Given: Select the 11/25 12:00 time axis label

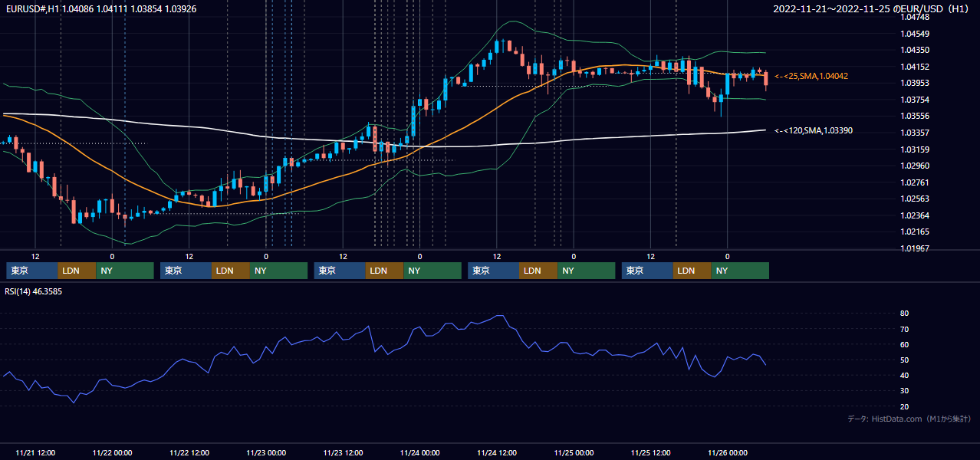Looking at the screenshot, I should coord(651,452).
